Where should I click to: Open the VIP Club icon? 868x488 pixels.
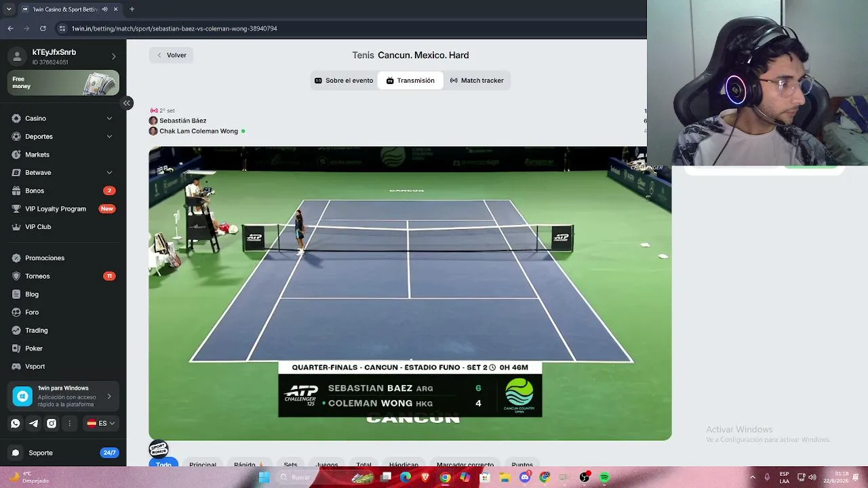pos(16,227)
